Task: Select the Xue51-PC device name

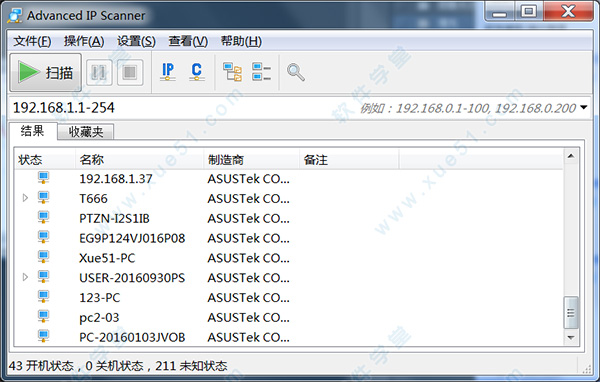Action: (x=107, y=258)
